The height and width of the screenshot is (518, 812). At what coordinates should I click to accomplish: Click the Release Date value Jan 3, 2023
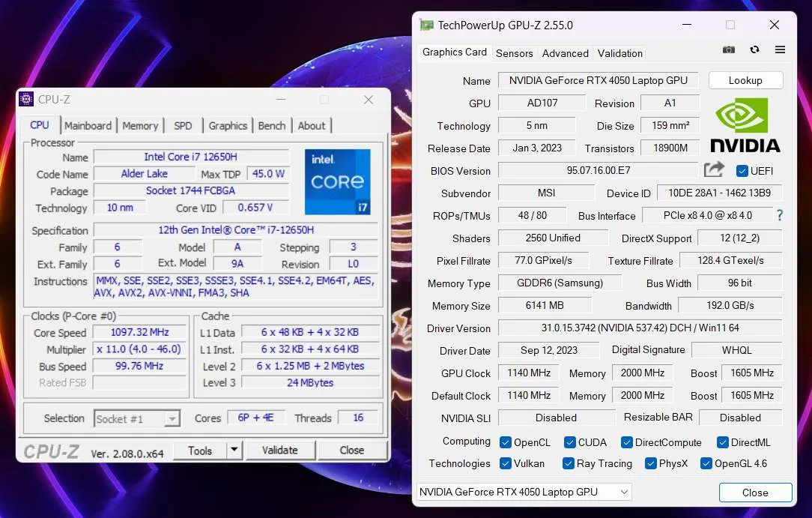coord(537,148)
